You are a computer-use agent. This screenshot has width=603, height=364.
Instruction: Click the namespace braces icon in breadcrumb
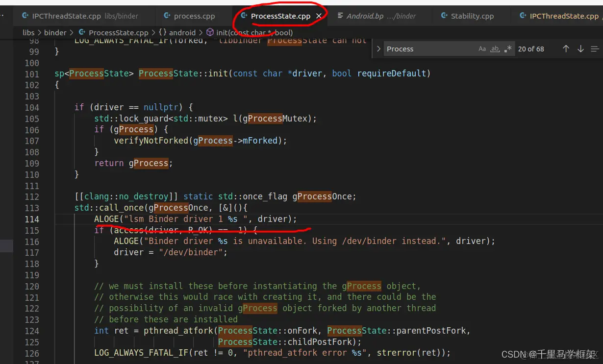pyautogui.click(x=162, y=32)
